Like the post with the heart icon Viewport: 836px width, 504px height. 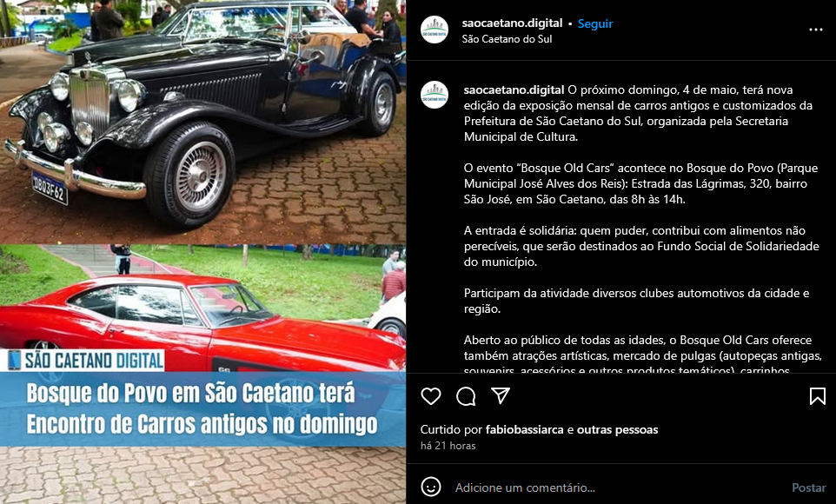[x=431, y=396]
